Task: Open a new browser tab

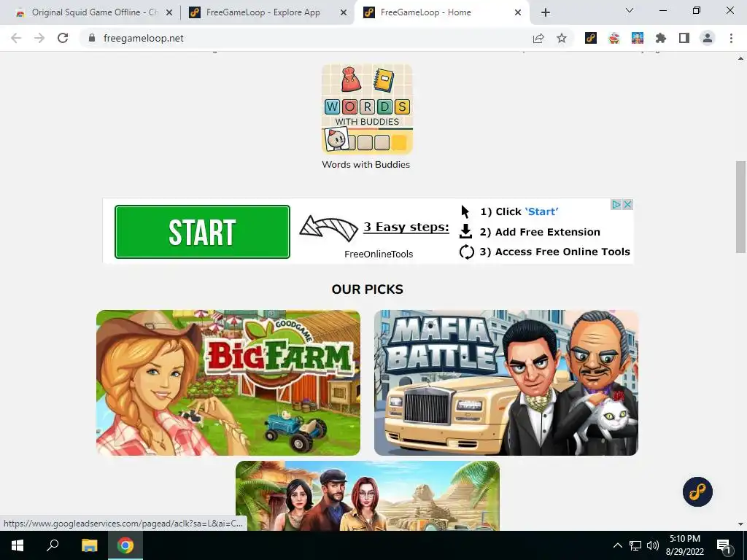Action: pyautogui.click(x=546, y=12)
